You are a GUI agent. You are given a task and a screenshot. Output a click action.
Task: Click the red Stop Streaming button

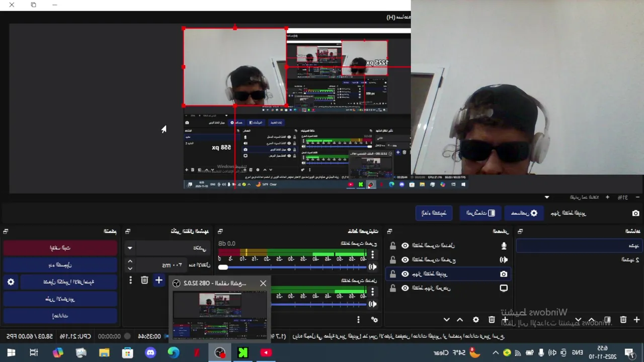tap(60, 248)
